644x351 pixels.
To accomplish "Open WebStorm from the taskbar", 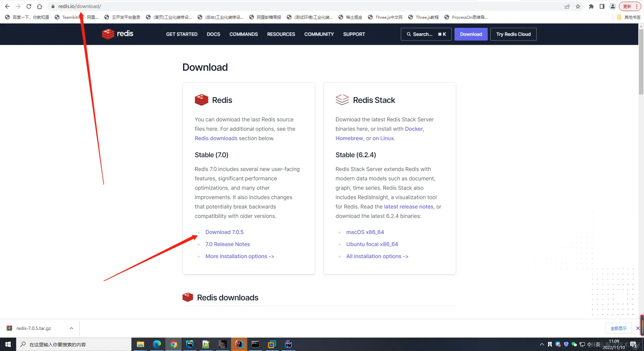I will (x=190, y=344).
